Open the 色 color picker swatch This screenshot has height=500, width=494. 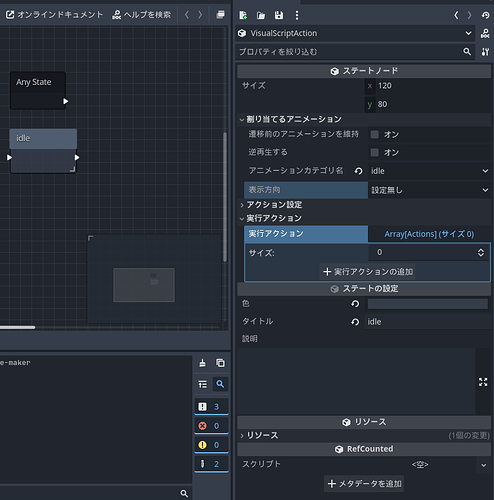click(428, 304)
